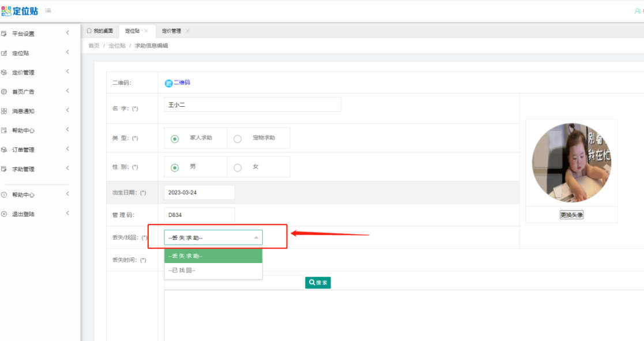Click the blue 二维码 QR code icon
644x341 pixels.
[x=168, y=83]
